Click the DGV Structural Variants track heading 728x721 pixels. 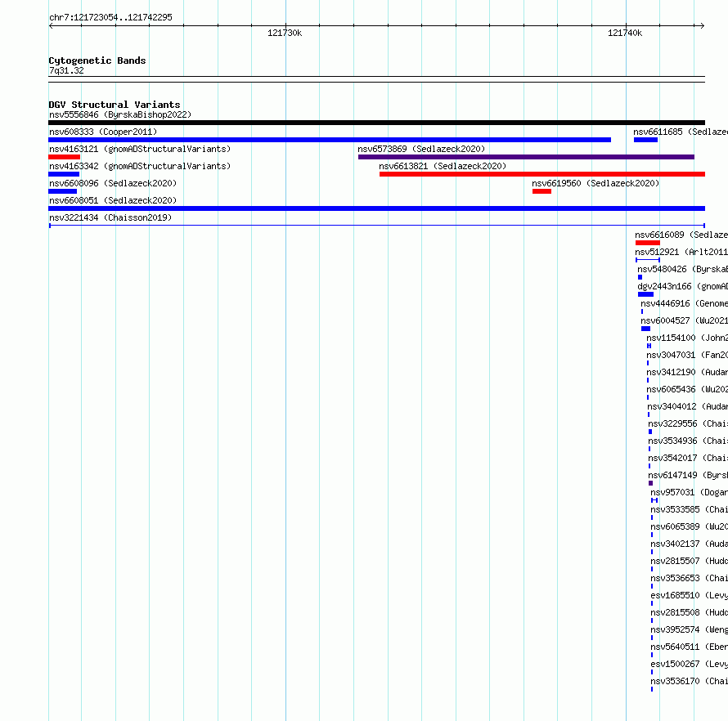tap(115, 105)
